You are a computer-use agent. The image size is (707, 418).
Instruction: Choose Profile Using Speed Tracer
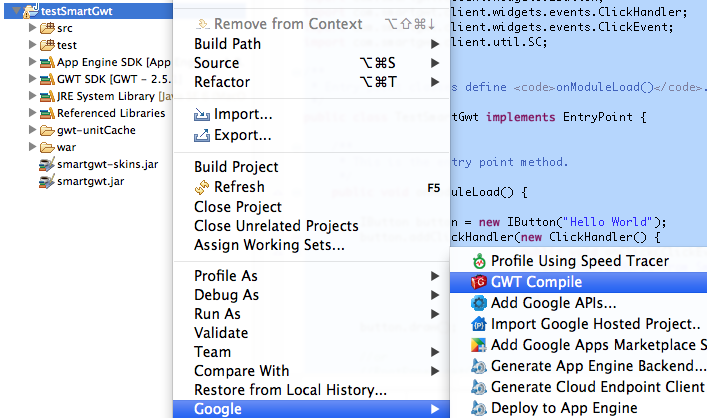coord(578,261)
